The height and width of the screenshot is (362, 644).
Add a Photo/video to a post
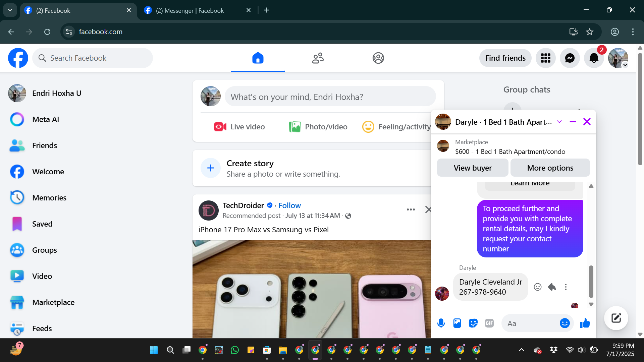click(318, 127)
